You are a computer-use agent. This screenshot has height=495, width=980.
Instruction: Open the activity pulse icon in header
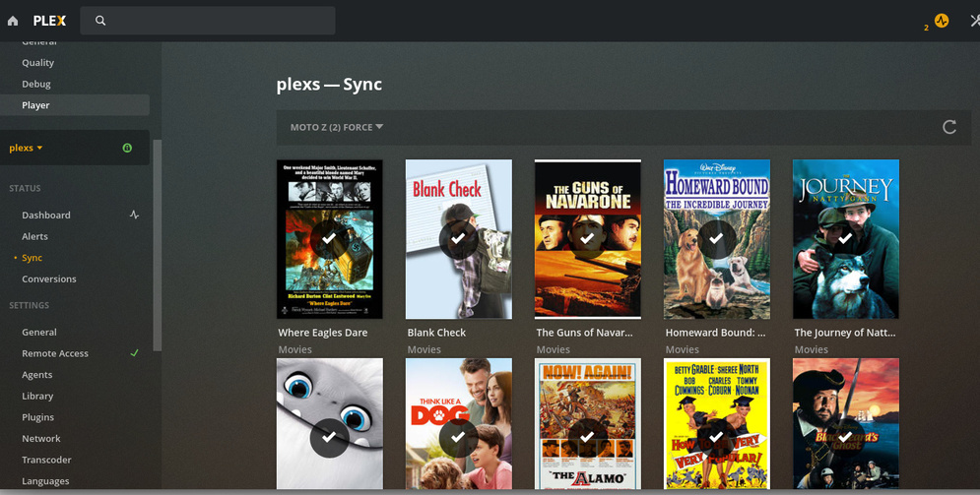click(942, 21)
